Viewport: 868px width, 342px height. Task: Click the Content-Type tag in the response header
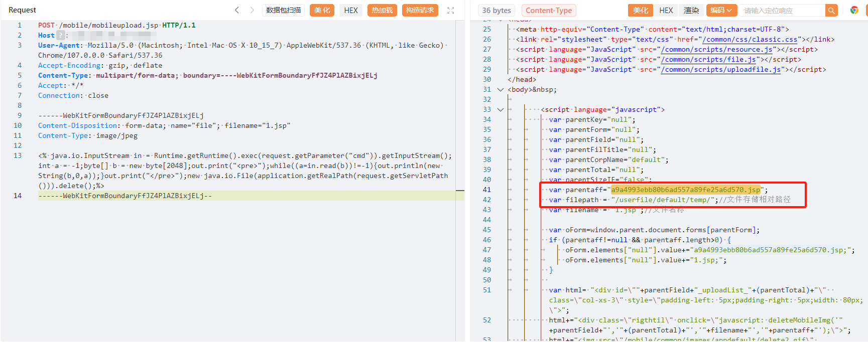point(549,10)
